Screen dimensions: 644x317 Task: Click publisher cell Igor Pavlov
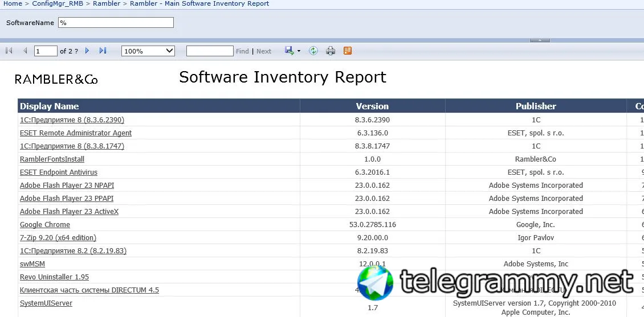pyautogui.click(x=536, y=238)
